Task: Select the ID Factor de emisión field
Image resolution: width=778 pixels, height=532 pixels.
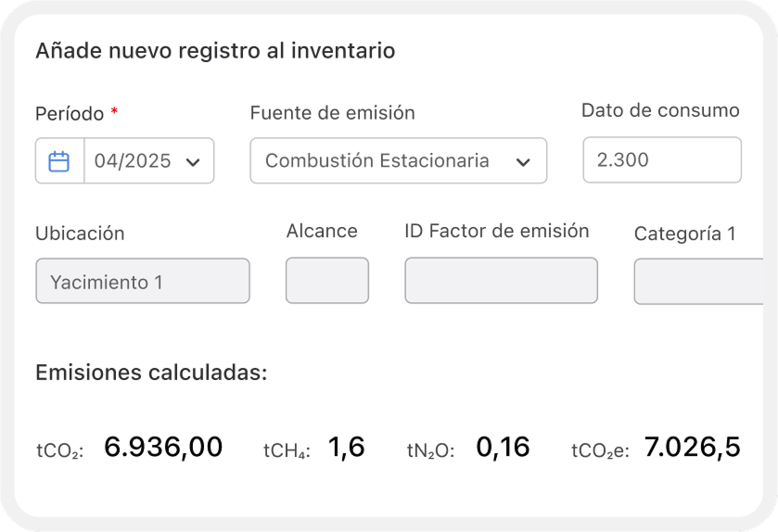Action: (501, 281)
